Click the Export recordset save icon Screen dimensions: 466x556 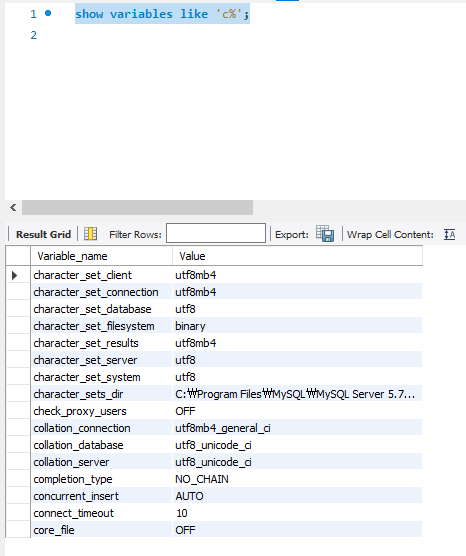(325, 234)
